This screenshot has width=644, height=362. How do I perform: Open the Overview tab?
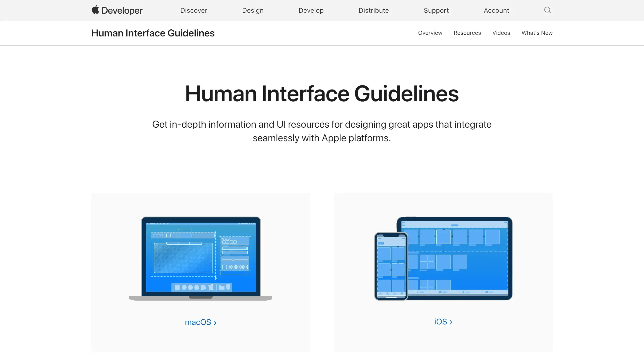(430, 33)
